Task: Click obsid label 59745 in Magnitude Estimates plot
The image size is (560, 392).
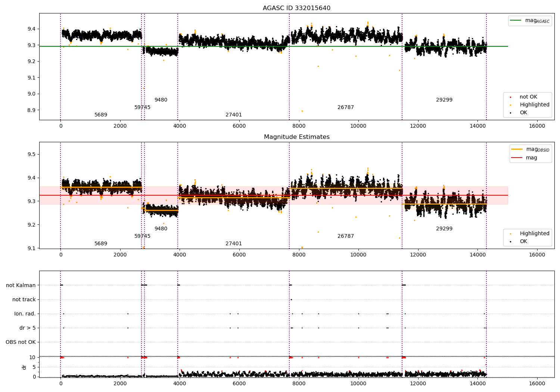Action: (142, 236)
